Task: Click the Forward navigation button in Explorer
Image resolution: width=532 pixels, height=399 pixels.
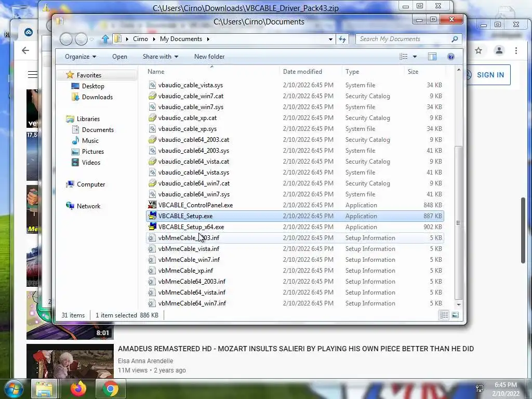Action: pos(81,39)
